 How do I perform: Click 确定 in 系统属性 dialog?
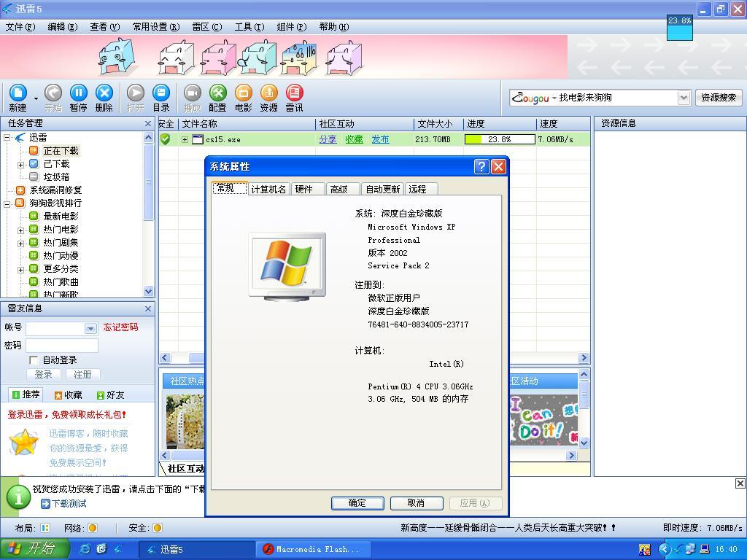[357, 503]
